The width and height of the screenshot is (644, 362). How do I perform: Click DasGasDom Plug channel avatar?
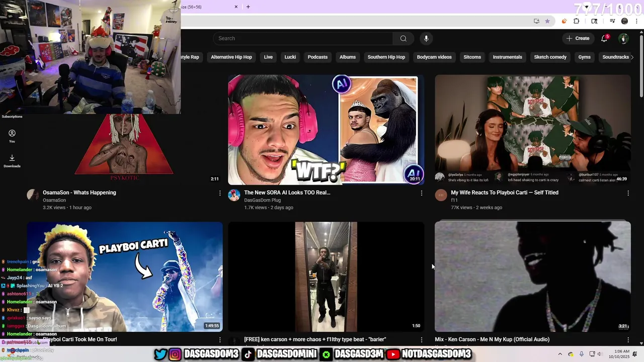pyautogui.click(x=234, y=195)
